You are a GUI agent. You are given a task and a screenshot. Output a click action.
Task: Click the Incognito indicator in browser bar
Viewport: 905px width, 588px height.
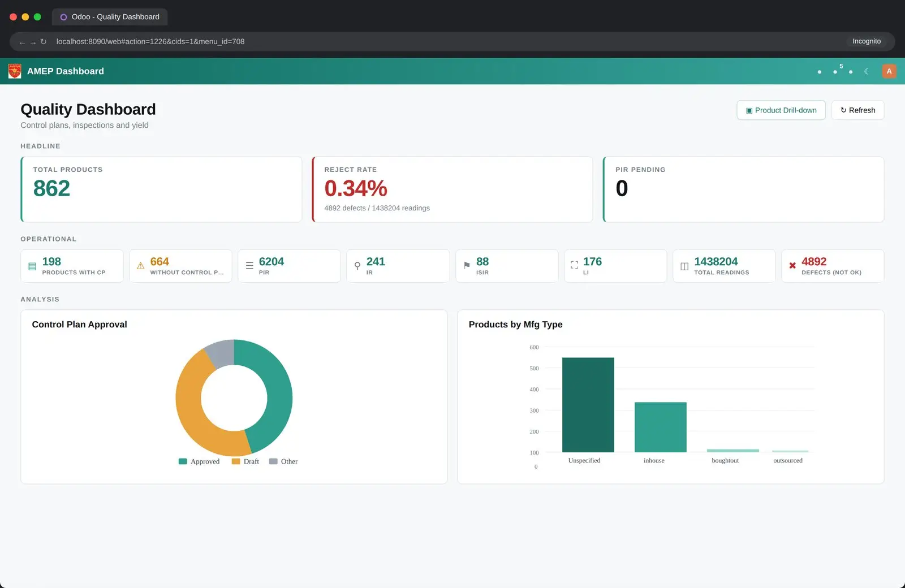(x=867, y=41)
